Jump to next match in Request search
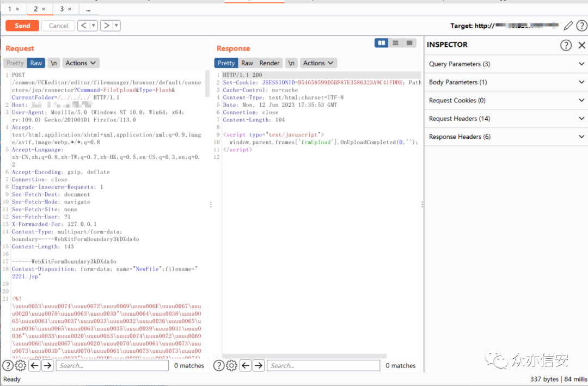Screen dimensions: 588x386 click(47, 365)
